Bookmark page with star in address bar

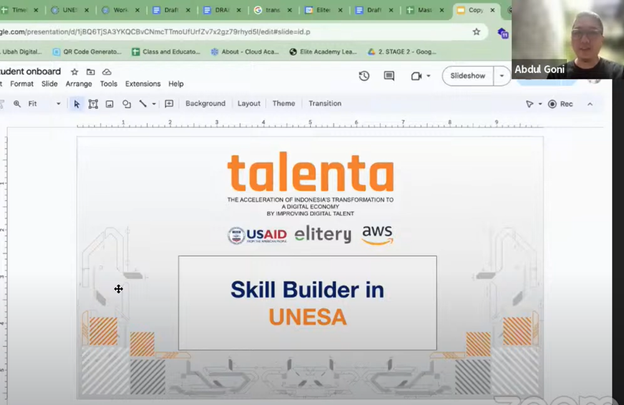[476, 32]
